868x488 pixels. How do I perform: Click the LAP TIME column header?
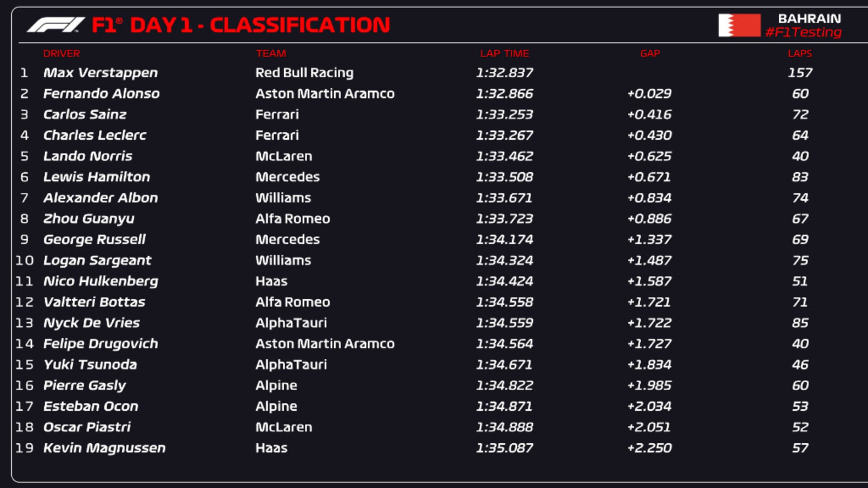[x=505, y=53]
